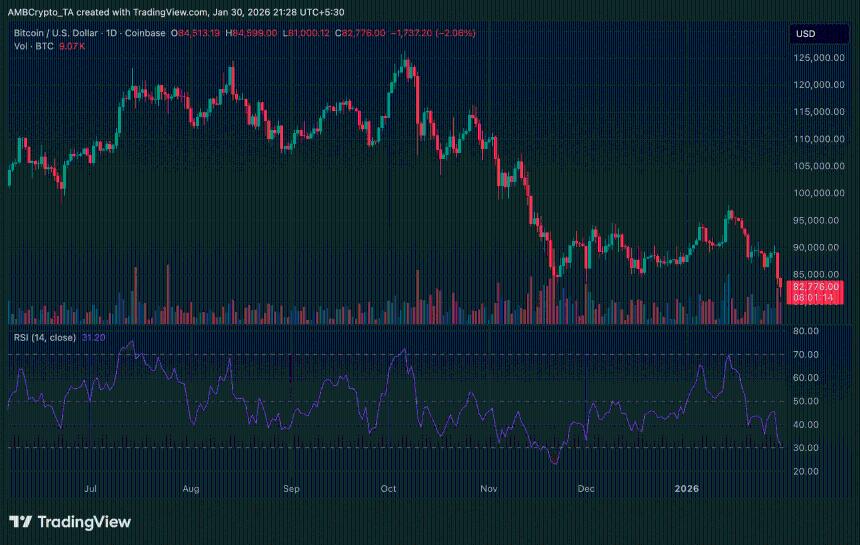Click the volume value 9.07K
860x545 pixels.
pyautogui.click(x=72, y=46)
